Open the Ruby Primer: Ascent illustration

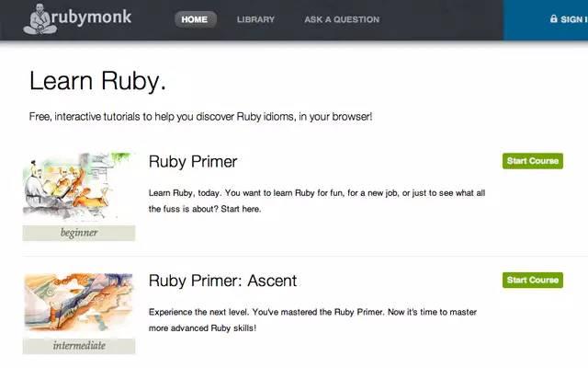pyautogui.click(x=79, y=305)
